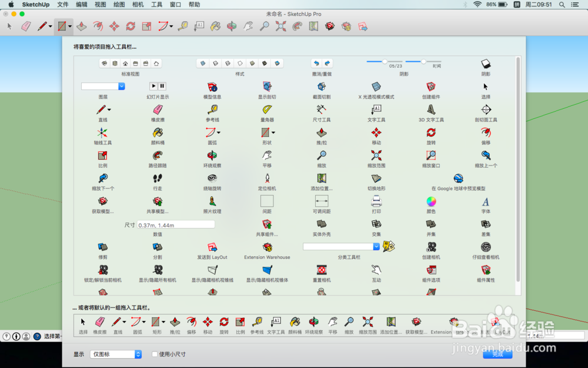Click the 创建组件 icon in the palette
Screen dimensions: 588x368
click(431, 87)
